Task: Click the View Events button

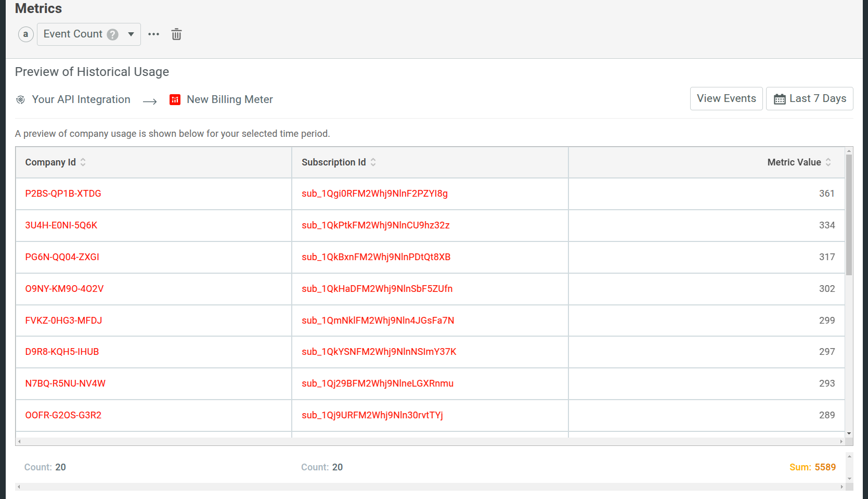Action: (x=726, y=98)
